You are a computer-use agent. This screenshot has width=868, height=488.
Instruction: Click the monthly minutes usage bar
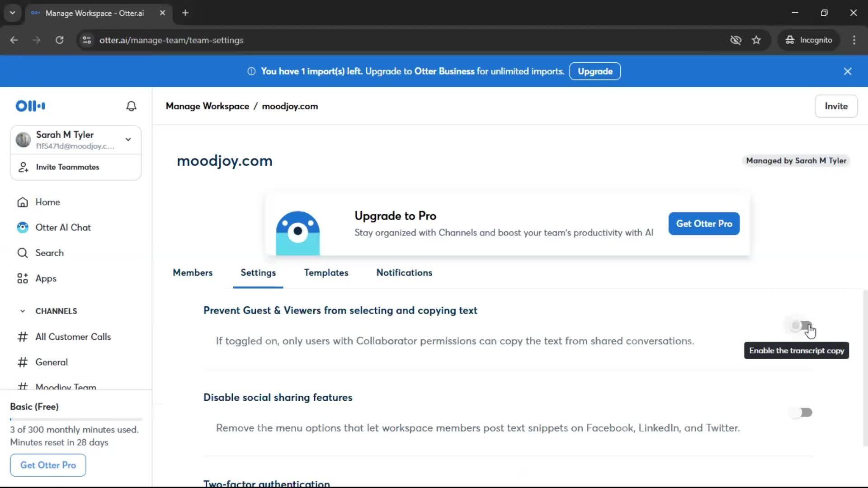76,419
